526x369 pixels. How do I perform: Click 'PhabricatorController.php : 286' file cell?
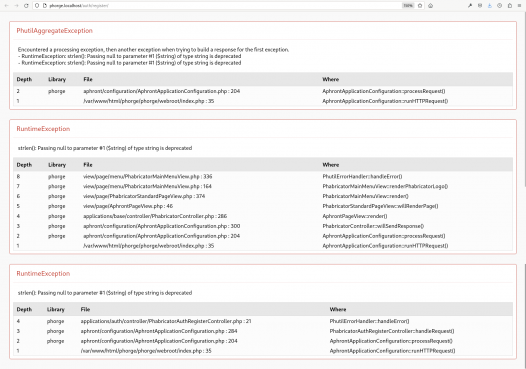pos(155,216)
